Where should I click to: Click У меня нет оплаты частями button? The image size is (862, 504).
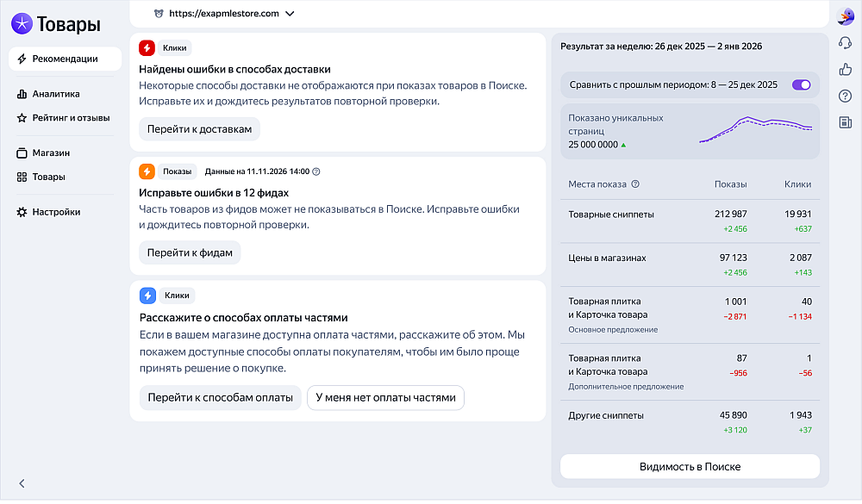tap(386, 398)
